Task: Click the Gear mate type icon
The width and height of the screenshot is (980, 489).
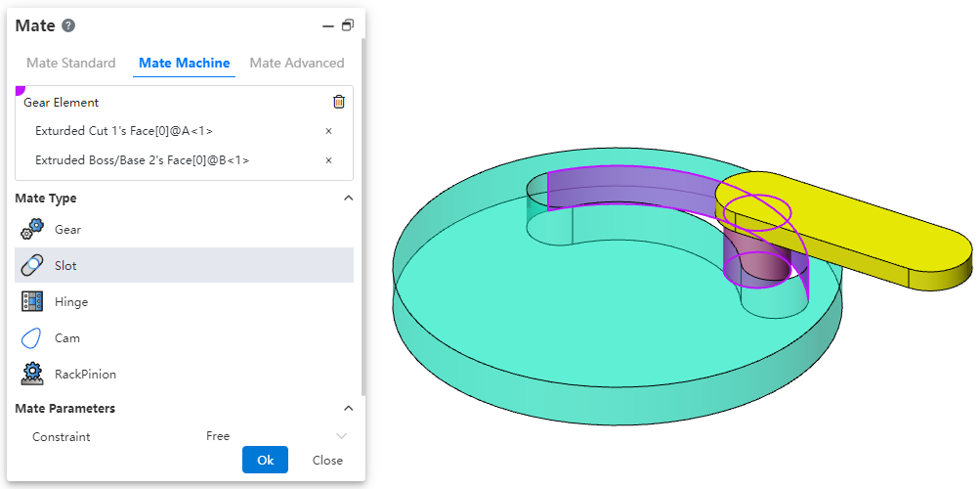Action: (x=32, y=230)
